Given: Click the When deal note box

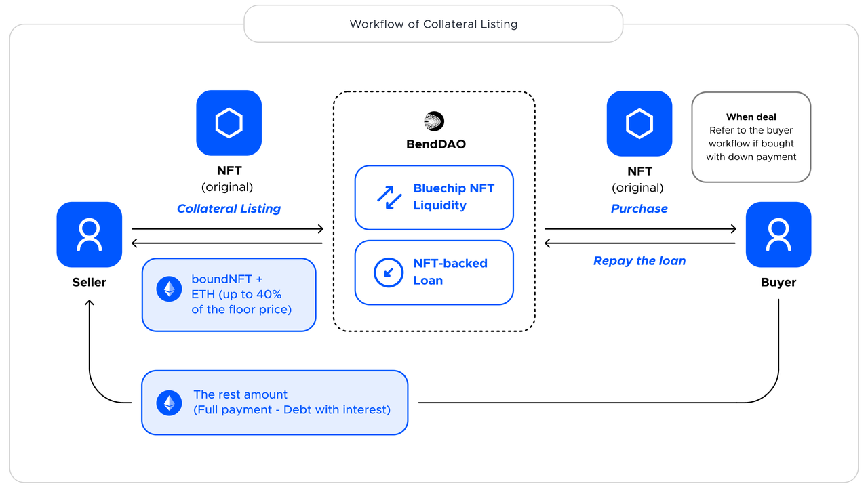Looking at the screenshot, I should pos(751,137).
